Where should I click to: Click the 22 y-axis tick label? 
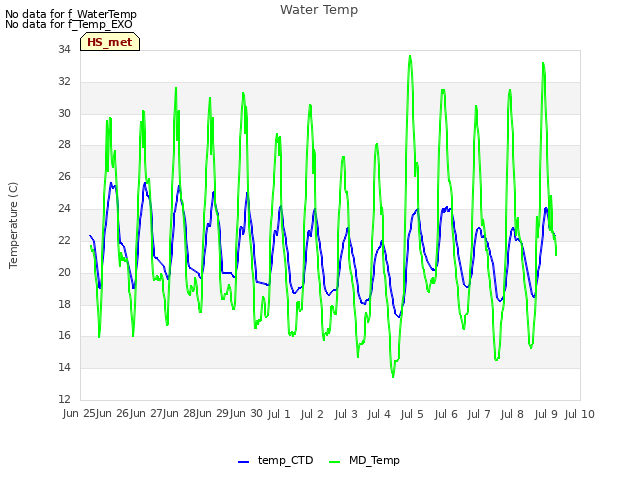click(x=64, y=240)
